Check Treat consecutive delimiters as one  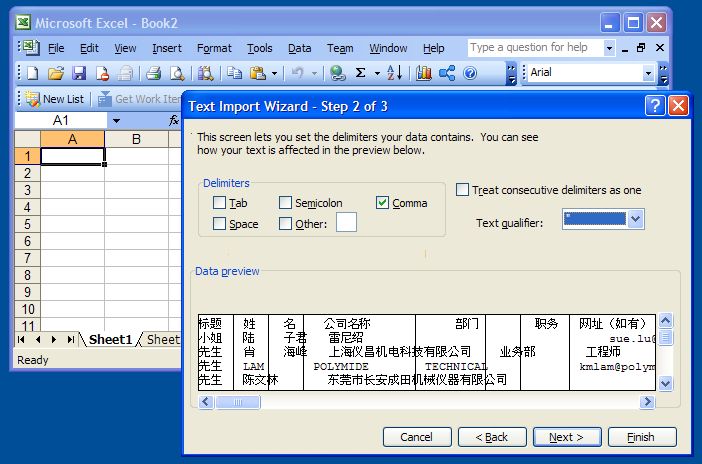point(462,190)
